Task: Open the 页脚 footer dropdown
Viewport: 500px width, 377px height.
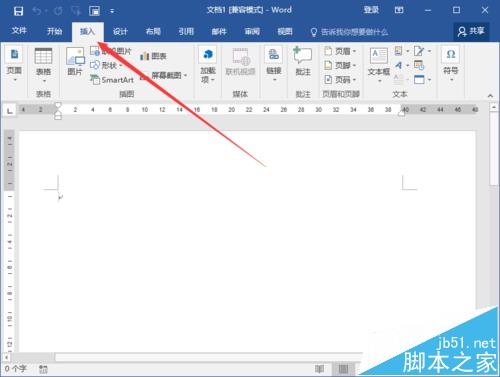Action: [x=341, y=65]
